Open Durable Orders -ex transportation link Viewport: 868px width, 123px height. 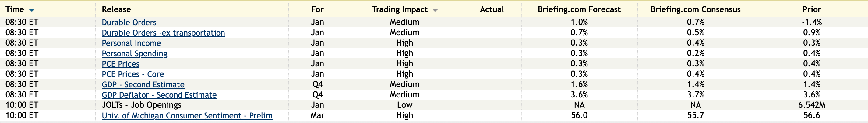coord(163,33)
